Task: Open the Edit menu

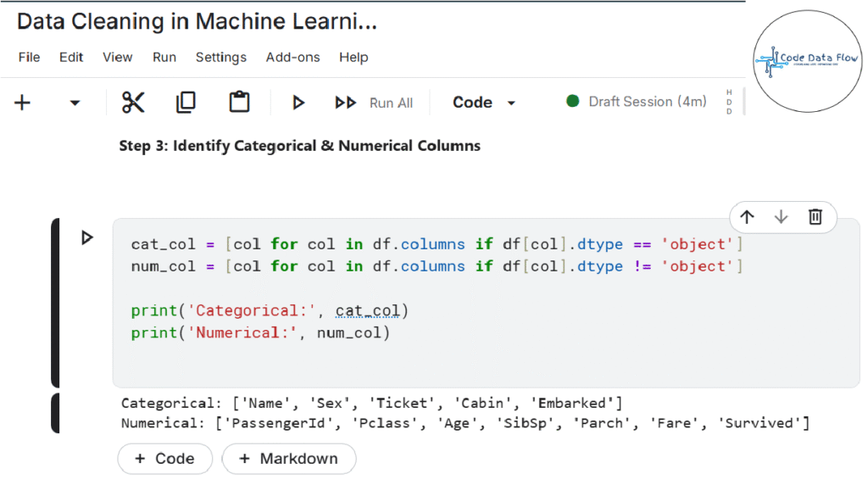Action: pos(71,57)
